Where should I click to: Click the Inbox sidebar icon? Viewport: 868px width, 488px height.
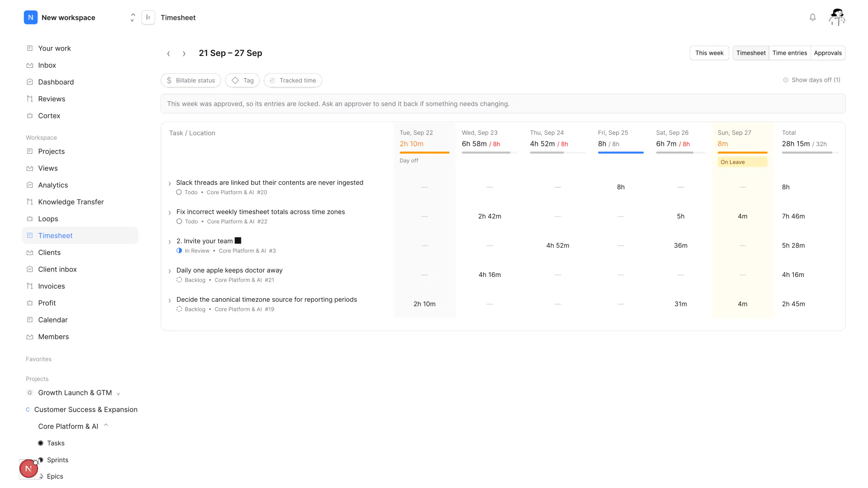[x=30, y=65]
